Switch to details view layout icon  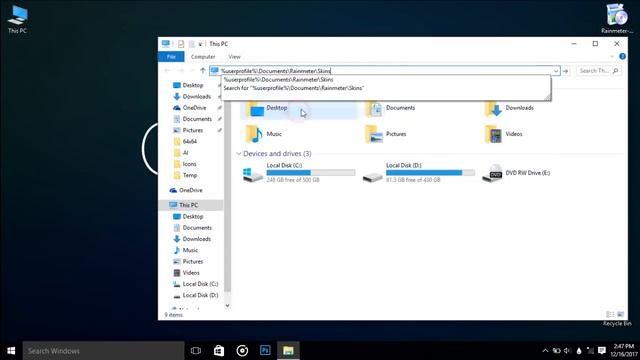coord(610,314)
